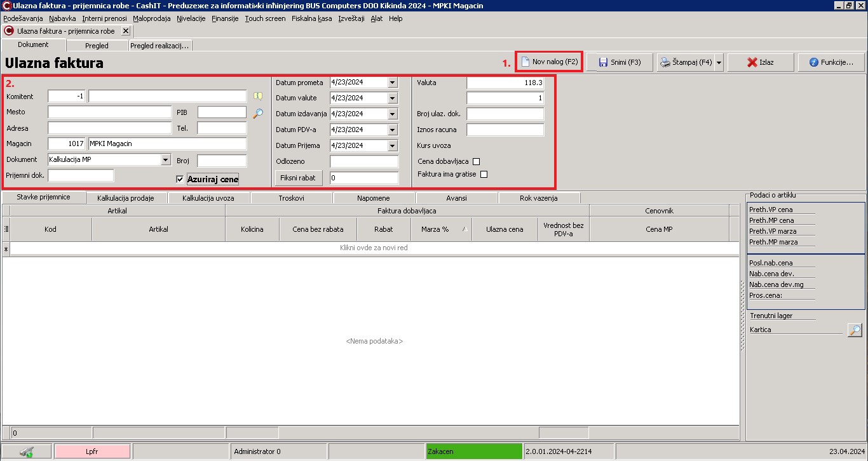Open the Izveštaji menu
This screenshot has width=868, height=461.
point(351,18)
